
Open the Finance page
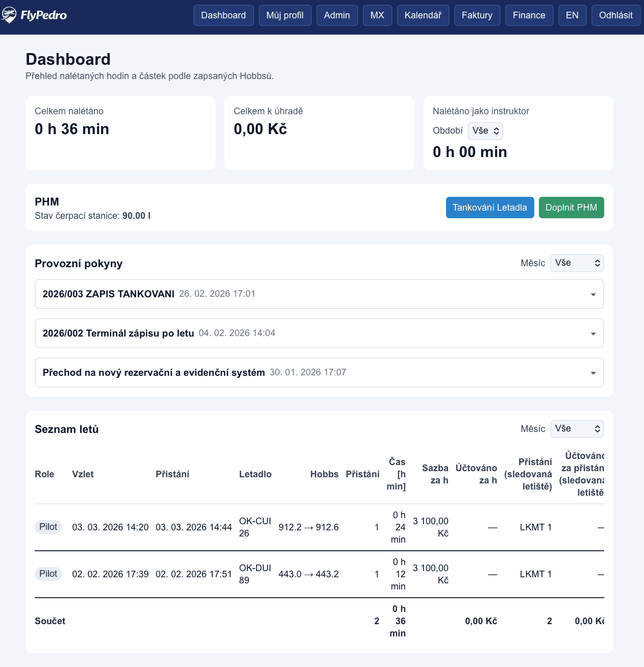tap(529, 15)
